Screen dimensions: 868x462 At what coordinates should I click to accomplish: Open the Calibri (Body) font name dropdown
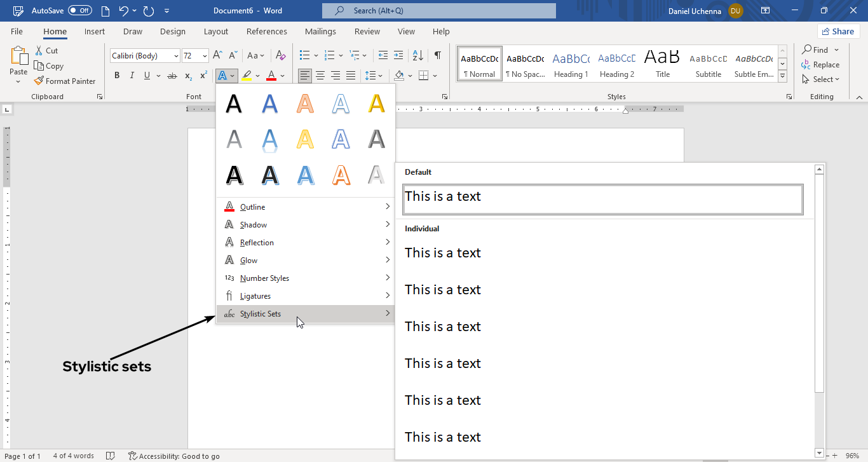point(176,56)
